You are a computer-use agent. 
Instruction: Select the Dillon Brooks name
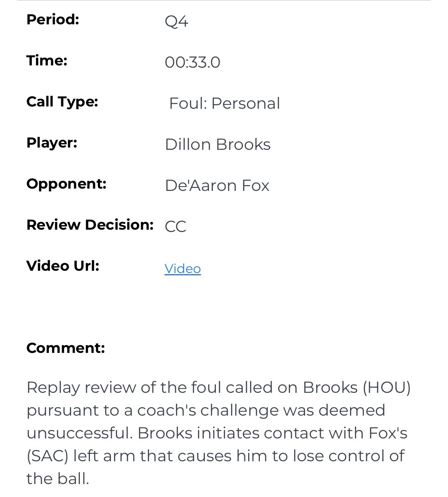[x=218, y=144]
